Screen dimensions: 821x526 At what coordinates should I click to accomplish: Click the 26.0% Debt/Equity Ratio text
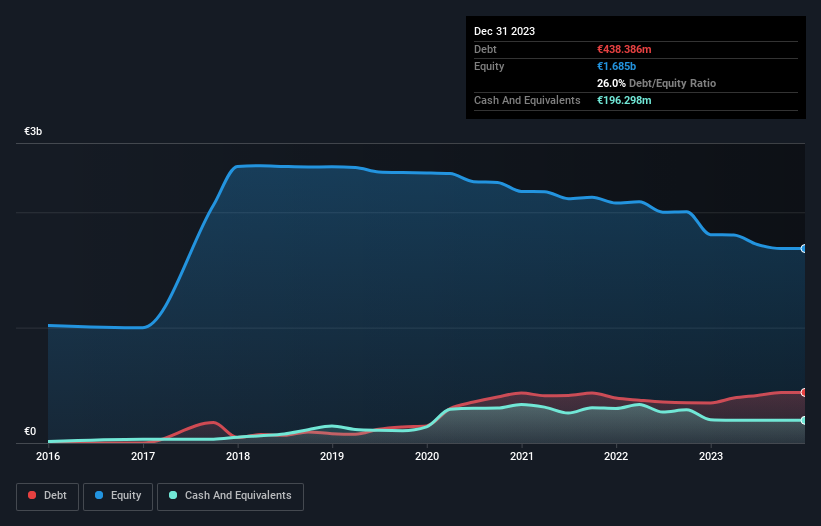coord(656,83)
